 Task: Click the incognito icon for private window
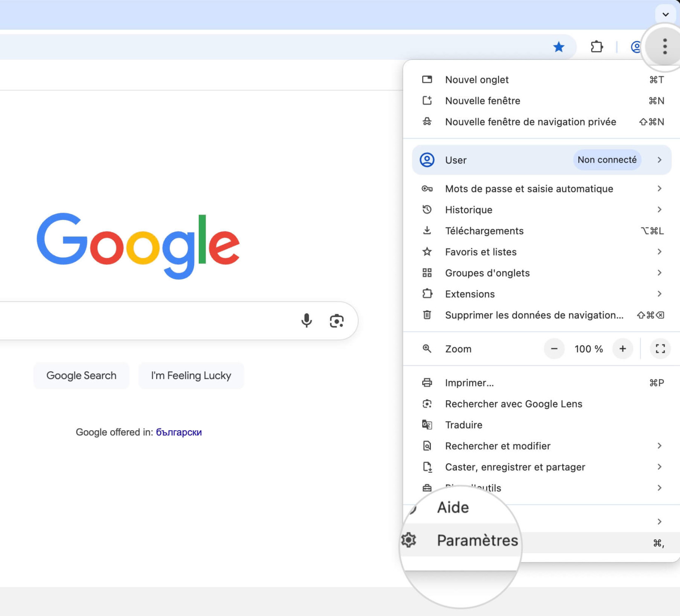427,122
